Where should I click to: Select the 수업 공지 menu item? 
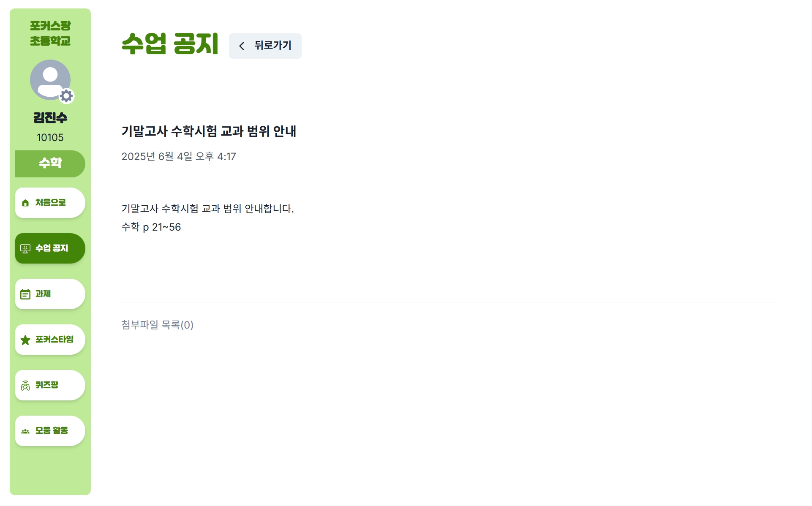point(50,248)
